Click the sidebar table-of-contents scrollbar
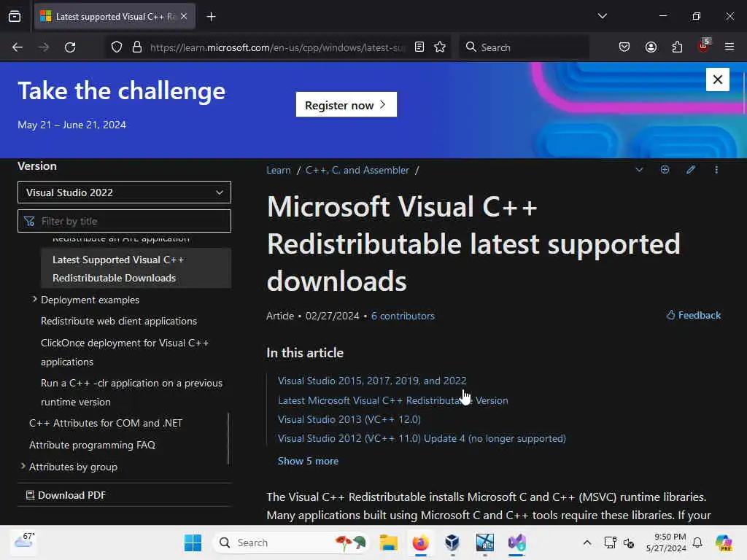Image resolution: width=747 pixels, height=560 pixels. 228,438
